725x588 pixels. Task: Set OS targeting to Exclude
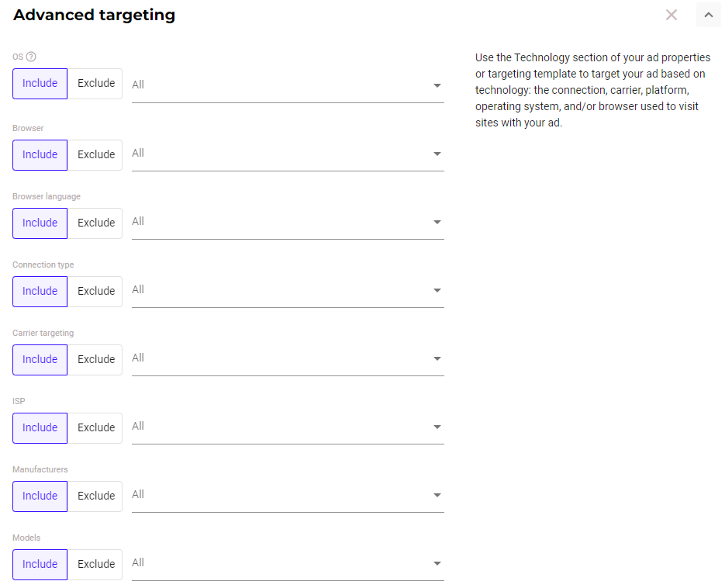96,84
